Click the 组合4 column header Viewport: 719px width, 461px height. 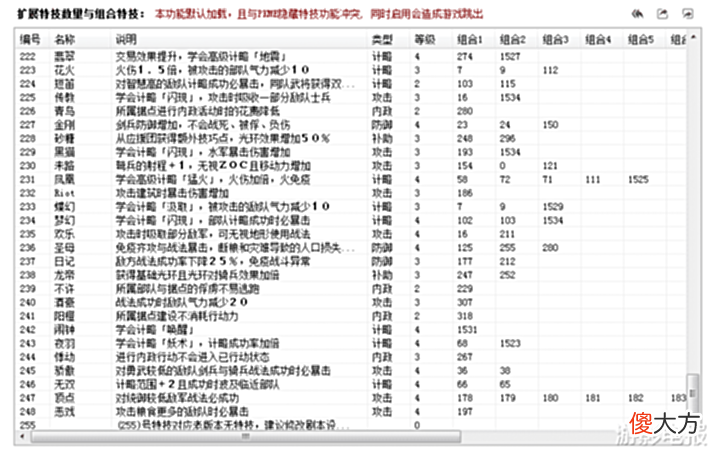(598, 39)
